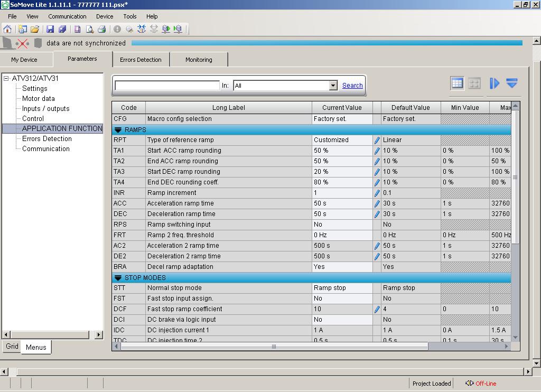This screenshot has height=392, width=541.
Task: Click the printer icon
Action: coord(101,30)
